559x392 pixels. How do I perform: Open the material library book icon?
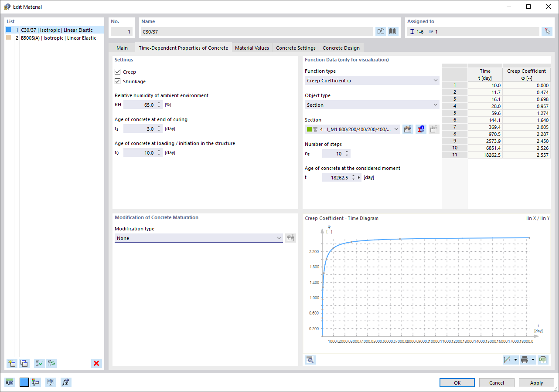tap(393, 31)
